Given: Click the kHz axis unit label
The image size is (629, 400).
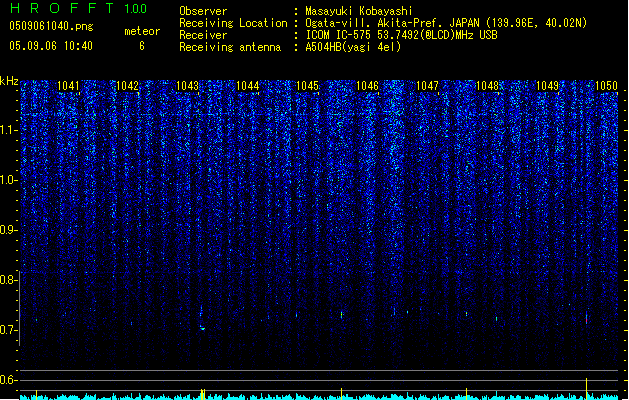Looking at the screenshot, I should tap(9, 81).
